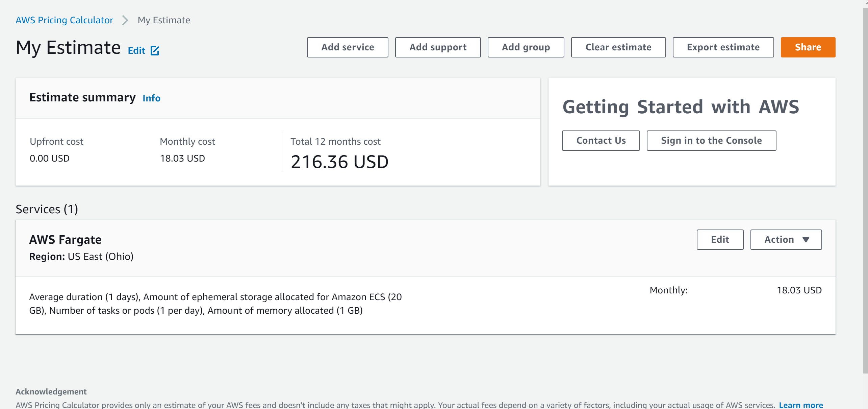This screenshot has width=868, height=409.
Task: Edit the AWS Fargate service
Action: coord(720,240)
